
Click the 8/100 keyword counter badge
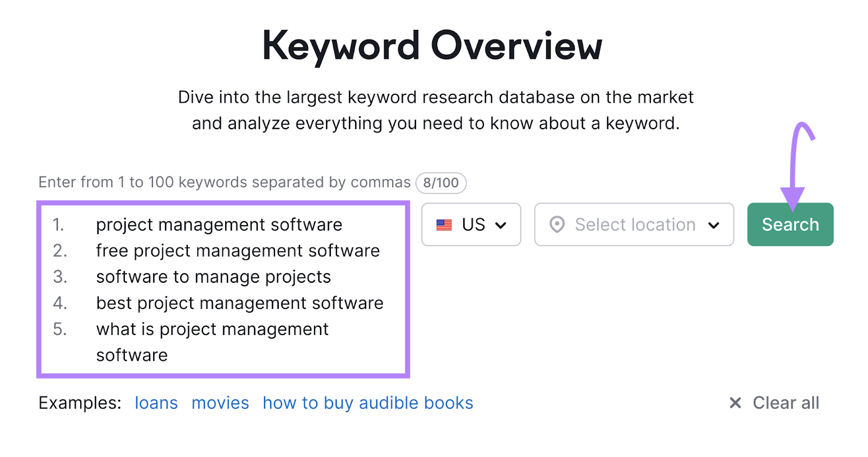pos(441,183)
